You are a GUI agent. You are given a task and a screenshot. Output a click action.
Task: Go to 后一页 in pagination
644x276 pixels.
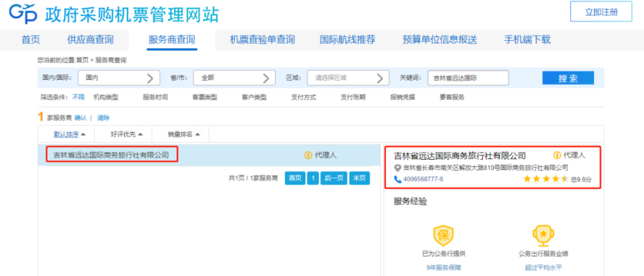[334, 178]
